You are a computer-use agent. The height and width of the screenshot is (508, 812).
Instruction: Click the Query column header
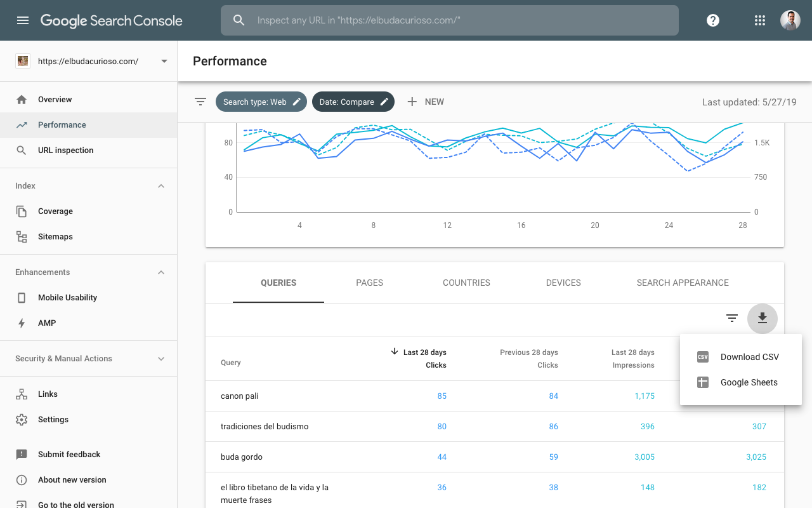tap(231, 363)
